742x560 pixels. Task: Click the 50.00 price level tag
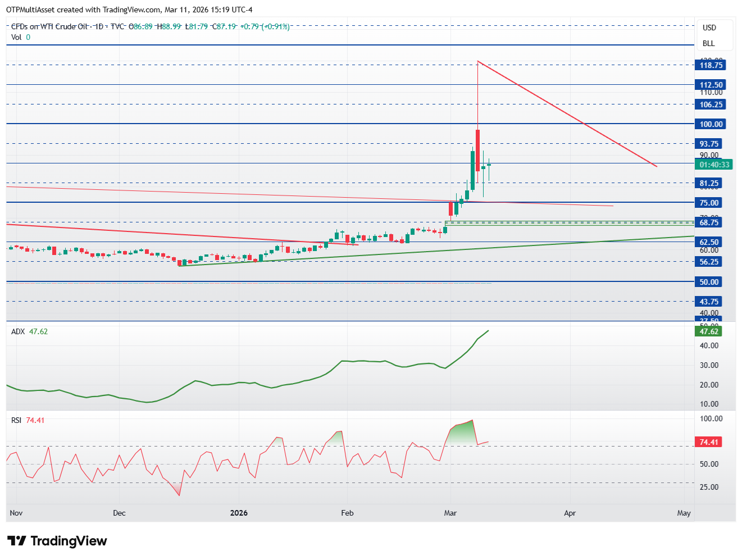point(708,282)
